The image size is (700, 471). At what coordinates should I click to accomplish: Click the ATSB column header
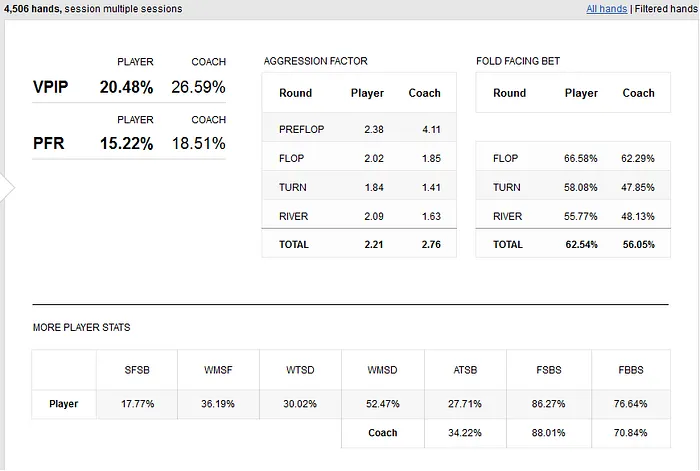(465, 370)
